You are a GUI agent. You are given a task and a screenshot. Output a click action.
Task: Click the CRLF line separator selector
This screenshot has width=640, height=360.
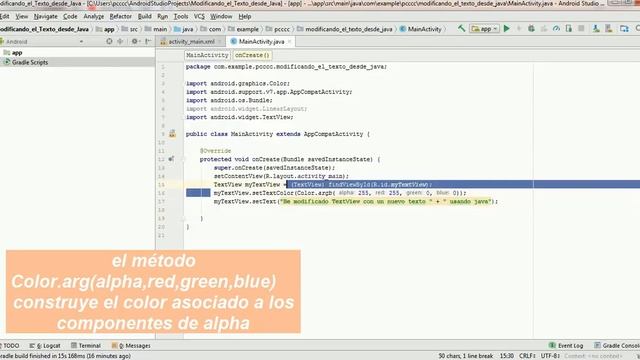coord(527,356)
